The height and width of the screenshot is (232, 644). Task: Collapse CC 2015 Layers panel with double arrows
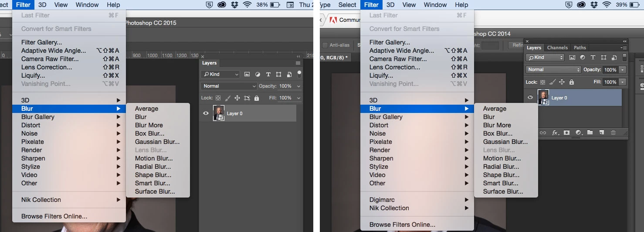[x=298, y=56]
